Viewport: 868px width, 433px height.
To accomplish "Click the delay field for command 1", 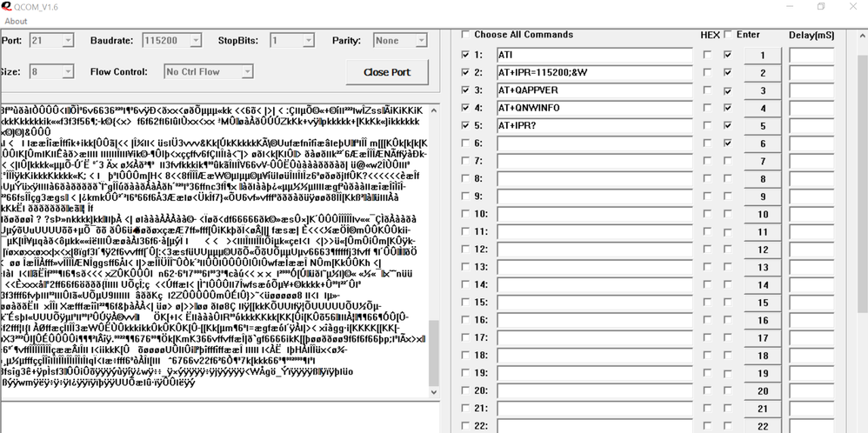I will click(x=811, y=55).
